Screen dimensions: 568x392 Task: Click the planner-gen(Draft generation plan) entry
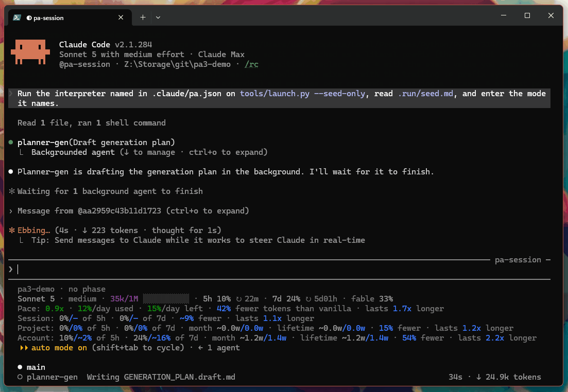pyautogui.click(x=96, y=142)
